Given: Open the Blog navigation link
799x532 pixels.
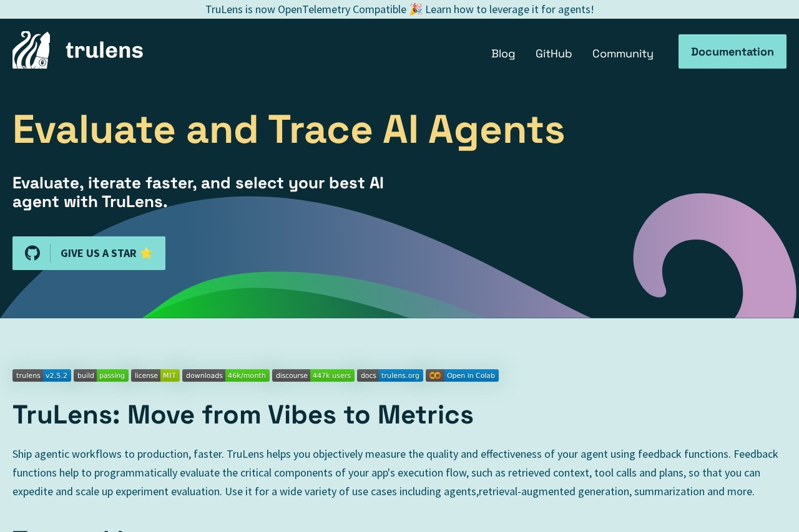Looking at the screenshot, I should click(x=503, y=54).
